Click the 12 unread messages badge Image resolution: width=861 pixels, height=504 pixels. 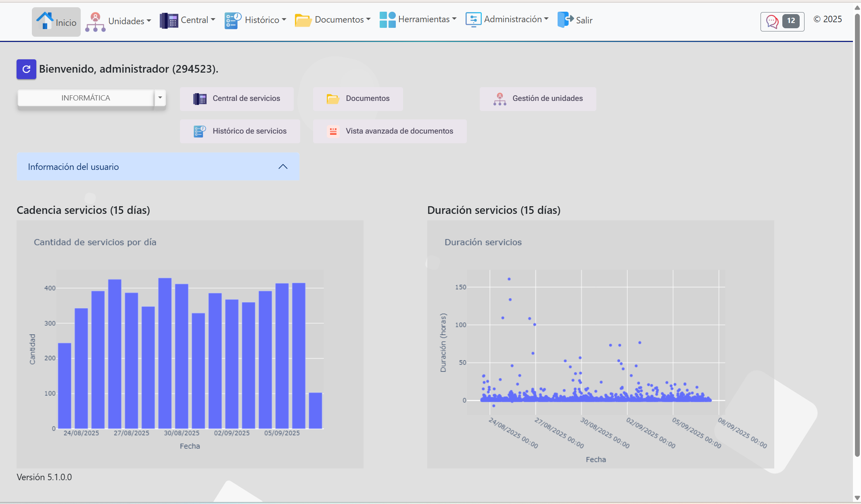pyautogui.click(x=791, y=21)
